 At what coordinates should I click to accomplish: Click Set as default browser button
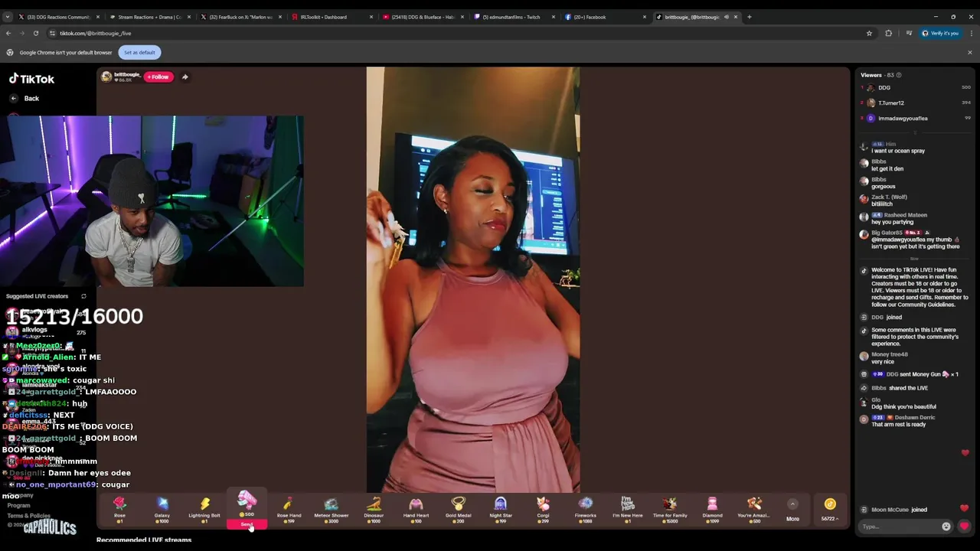(x=139, y=52)
